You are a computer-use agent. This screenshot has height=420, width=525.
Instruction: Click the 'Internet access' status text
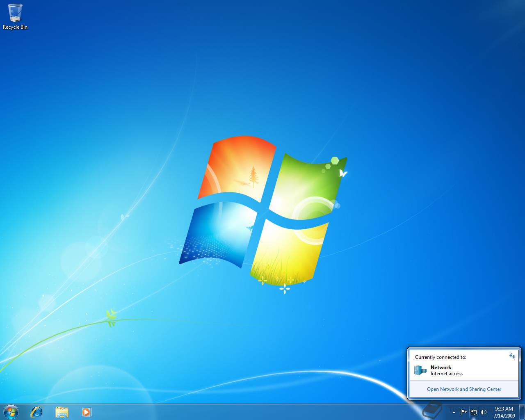(446, 374)
